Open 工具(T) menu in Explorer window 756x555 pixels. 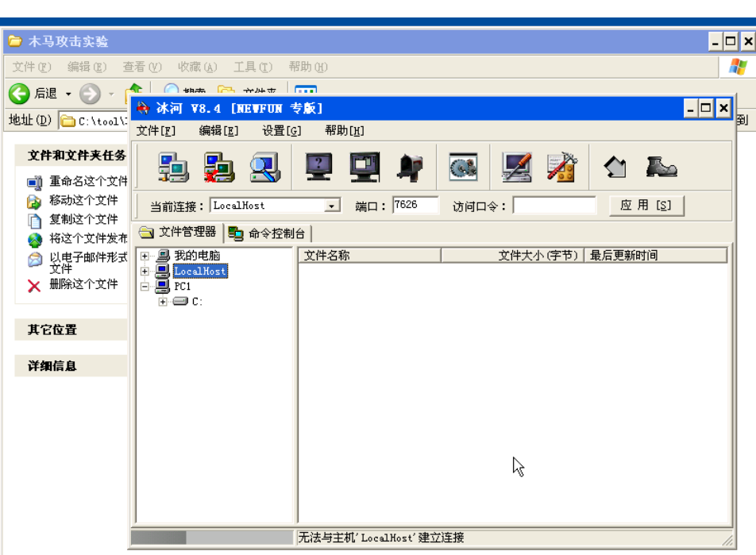tap(253, 67)
